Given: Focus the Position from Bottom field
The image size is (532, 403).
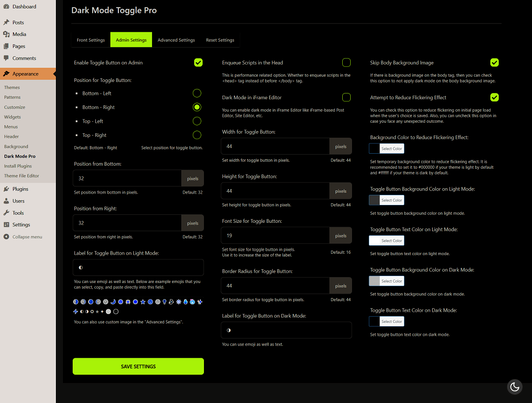Looking at the screenshot, I should click(x=127, y=178).
